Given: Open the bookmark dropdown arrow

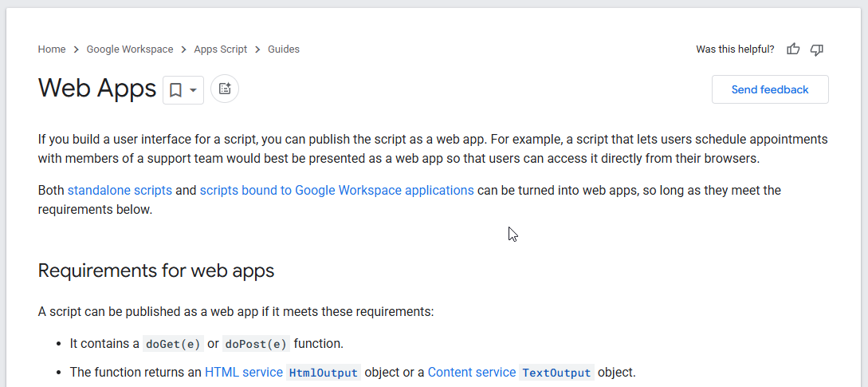Looking at the screenshot, I should point(193,90).
